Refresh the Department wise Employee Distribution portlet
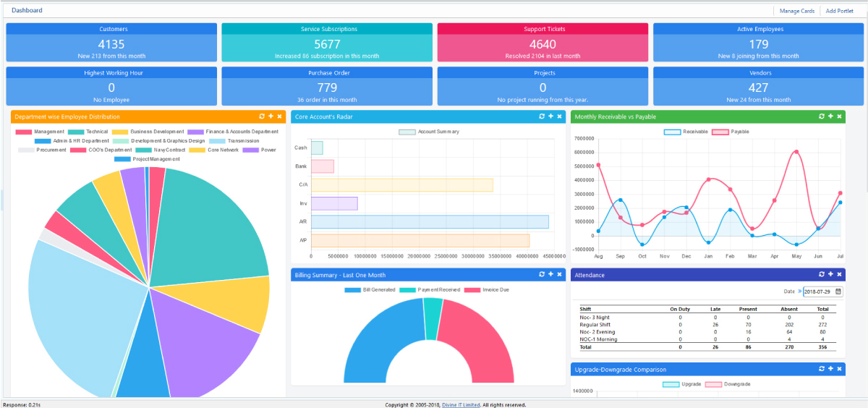This screenshot has width=868, height=408. tap(262, 116)
